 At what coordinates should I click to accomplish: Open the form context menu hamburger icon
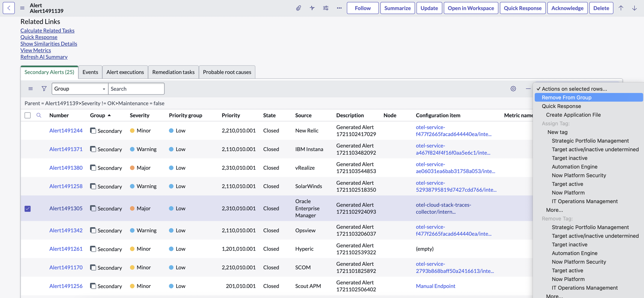22,8
